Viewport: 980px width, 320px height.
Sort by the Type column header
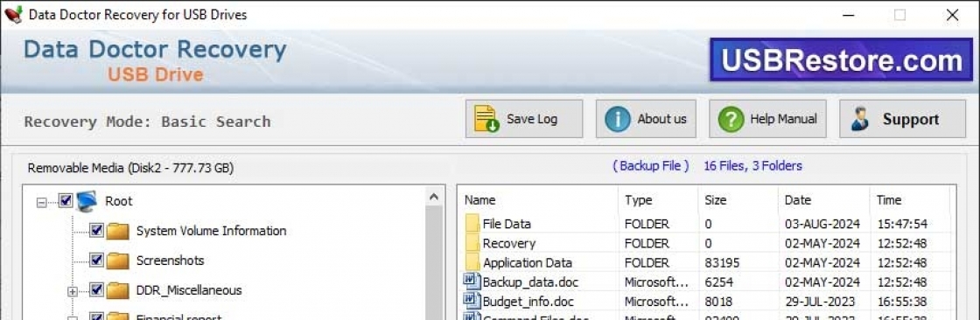point(638,200)
